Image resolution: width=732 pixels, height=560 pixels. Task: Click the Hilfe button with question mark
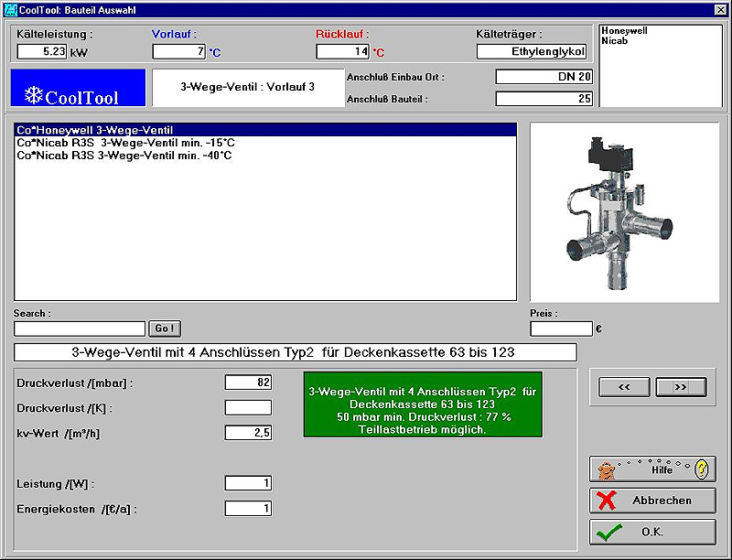[652, 469]
